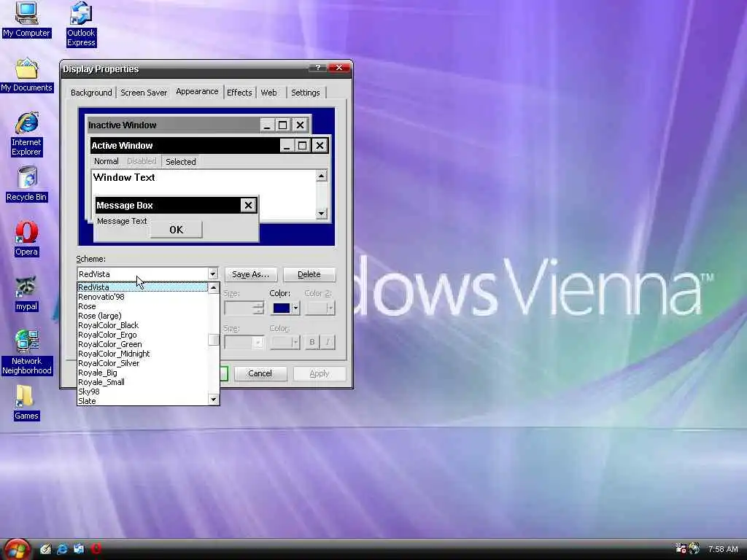Click the bold B font button
Image resolution: width=747 pixels, height=560 pixels.
pos(312,342)
